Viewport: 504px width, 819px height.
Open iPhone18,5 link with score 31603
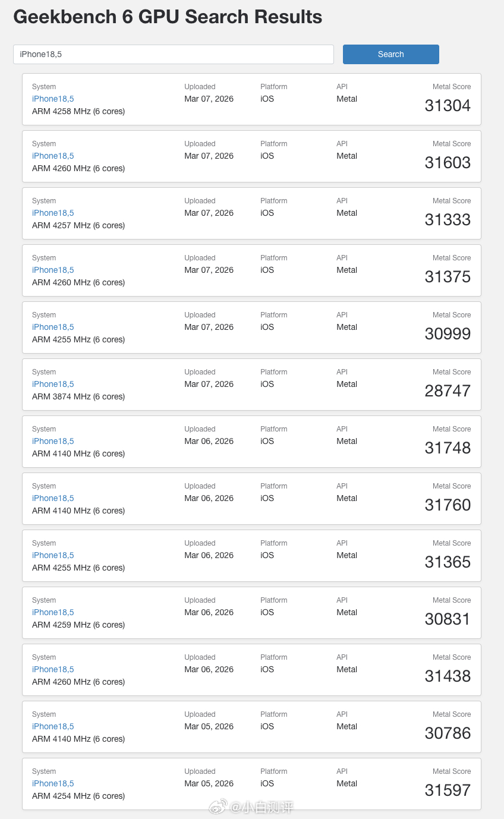(53, 156)
